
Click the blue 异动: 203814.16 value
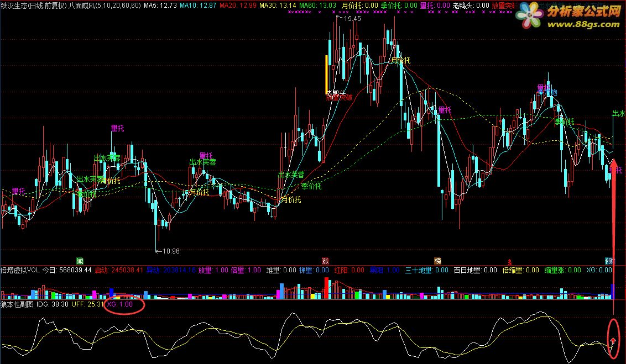tap(171, 270)
